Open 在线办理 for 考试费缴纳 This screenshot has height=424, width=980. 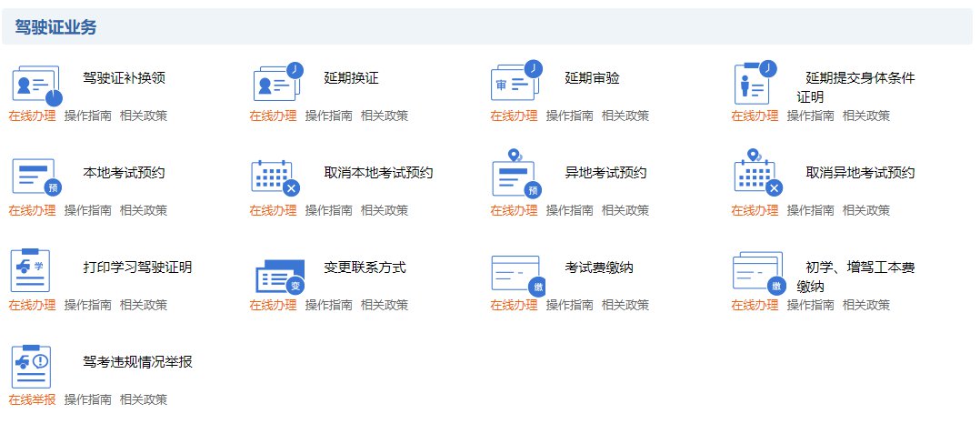(514, 305)
